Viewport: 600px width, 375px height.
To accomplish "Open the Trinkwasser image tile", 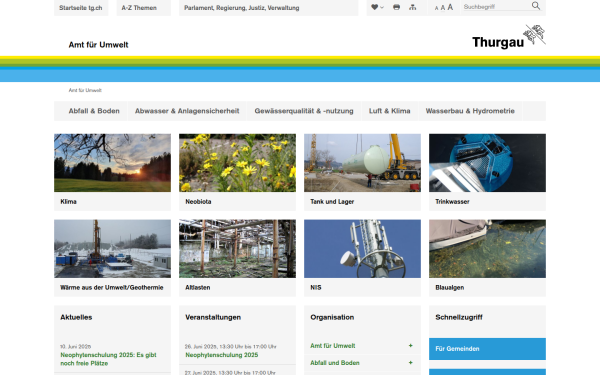I will point(487,163).
